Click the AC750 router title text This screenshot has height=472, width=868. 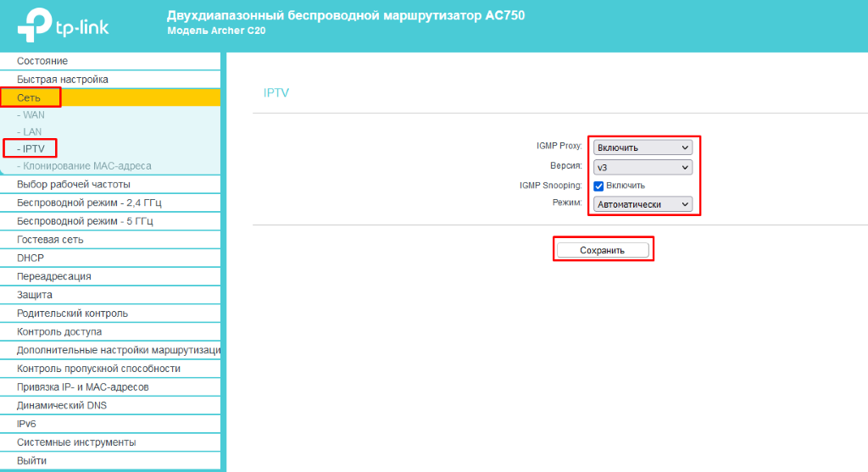click(346, 15)
